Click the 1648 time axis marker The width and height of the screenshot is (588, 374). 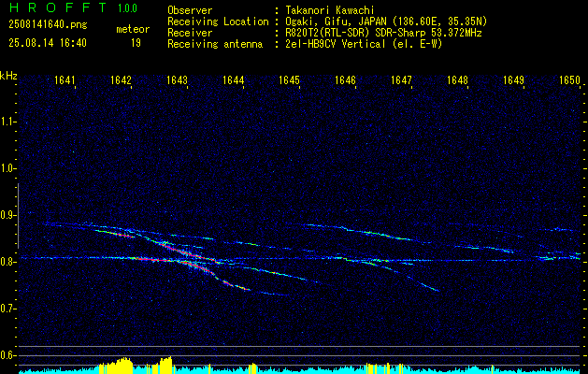(457, 80)
